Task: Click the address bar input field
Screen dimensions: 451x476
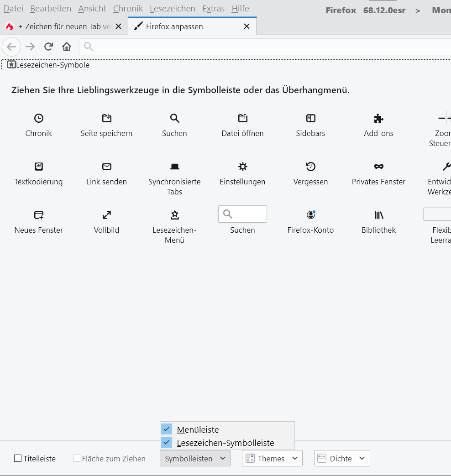Action: point(265,47)
